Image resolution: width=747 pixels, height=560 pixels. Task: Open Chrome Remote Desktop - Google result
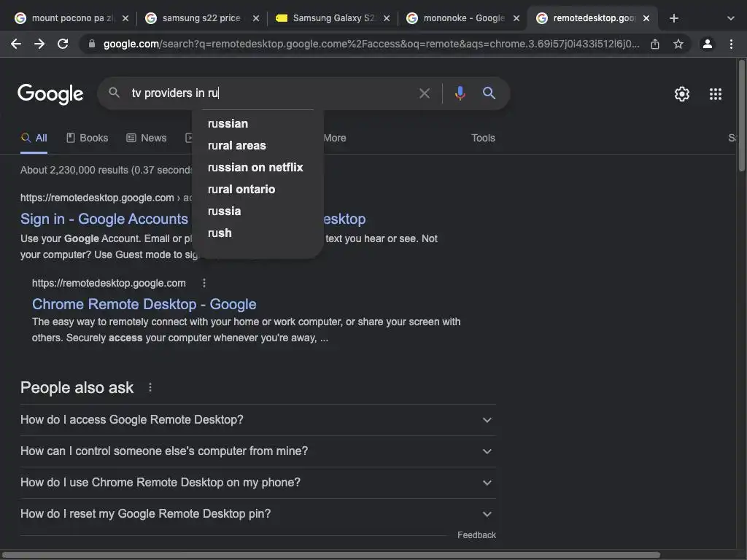click(x=144, y=304)
